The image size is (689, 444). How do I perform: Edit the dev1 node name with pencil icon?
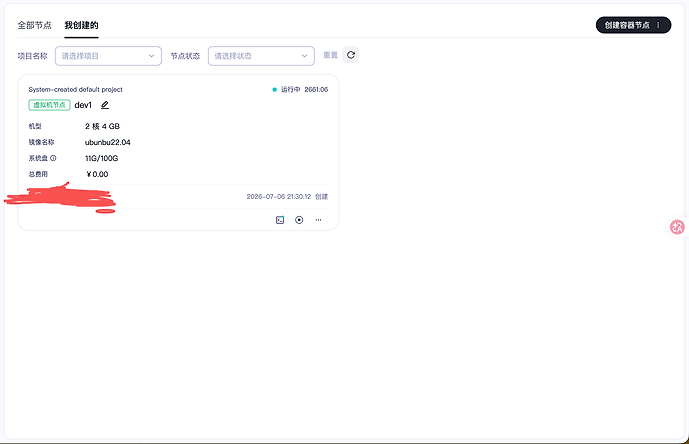[x=105, y=105]
